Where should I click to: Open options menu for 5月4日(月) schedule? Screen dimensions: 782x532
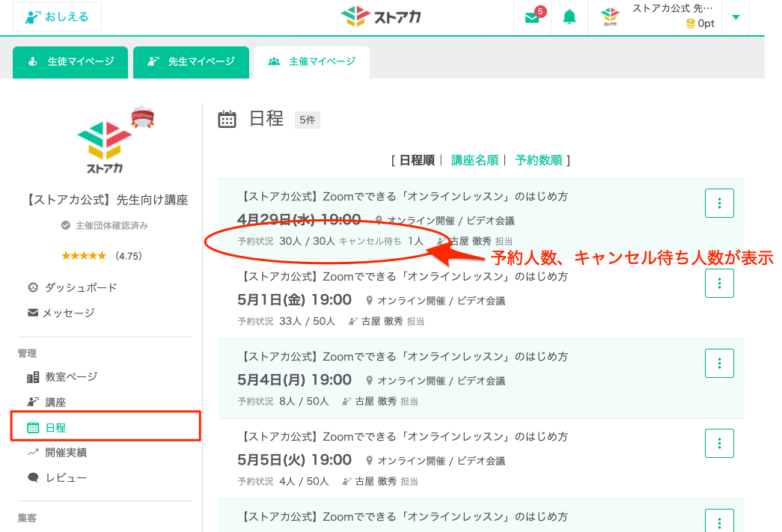719,364
